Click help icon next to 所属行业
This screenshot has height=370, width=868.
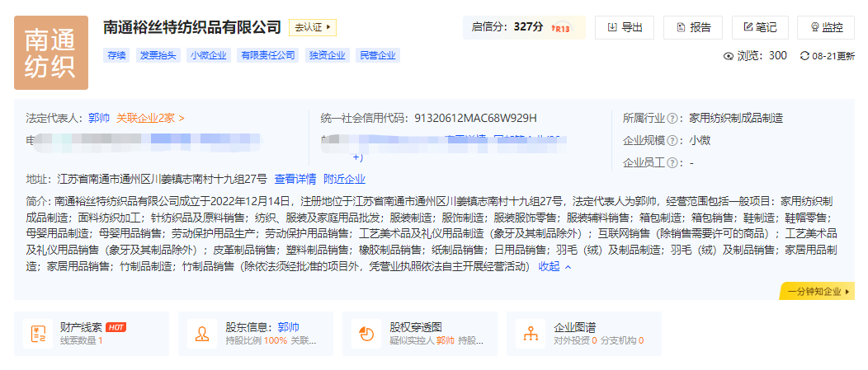pyautogui.click(x=672, y=118)
